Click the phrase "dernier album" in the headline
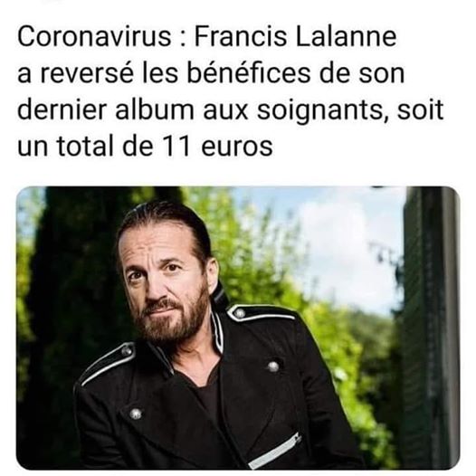The height and width of the screenshot is (476, 476). point(106,109)
